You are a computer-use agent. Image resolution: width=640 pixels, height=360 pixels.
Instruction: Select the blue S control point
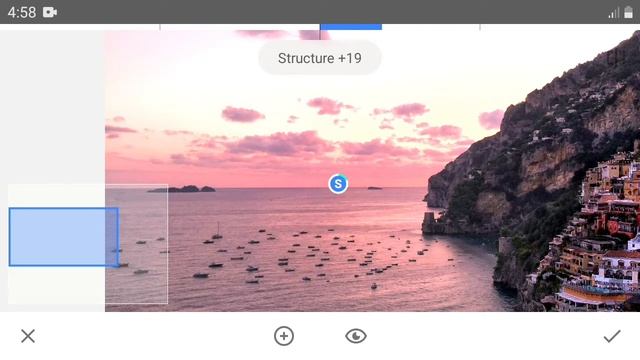coord(338,184)
